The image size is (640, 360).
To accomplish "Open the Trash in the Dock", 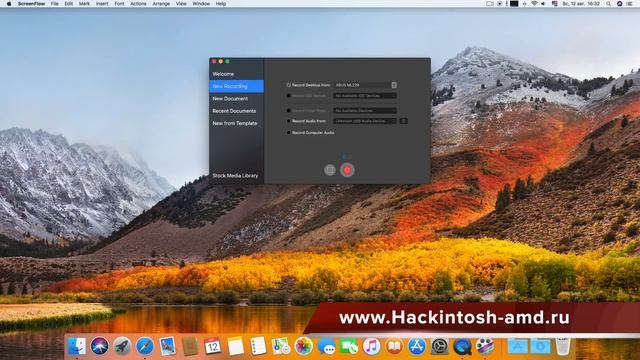I will tap(563, 347).
